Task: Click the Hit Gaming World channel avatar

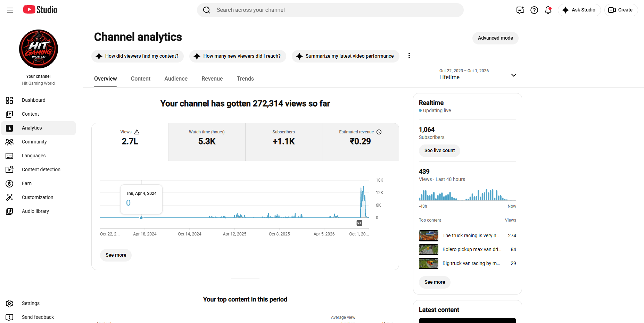Action: click(x=39, y=49)
